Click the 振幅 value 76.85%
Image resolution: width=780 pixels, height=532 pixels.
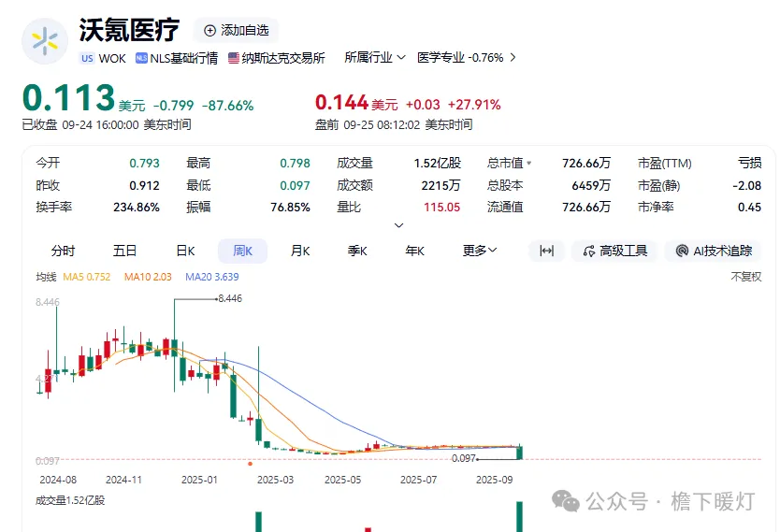tap(291, 208)
